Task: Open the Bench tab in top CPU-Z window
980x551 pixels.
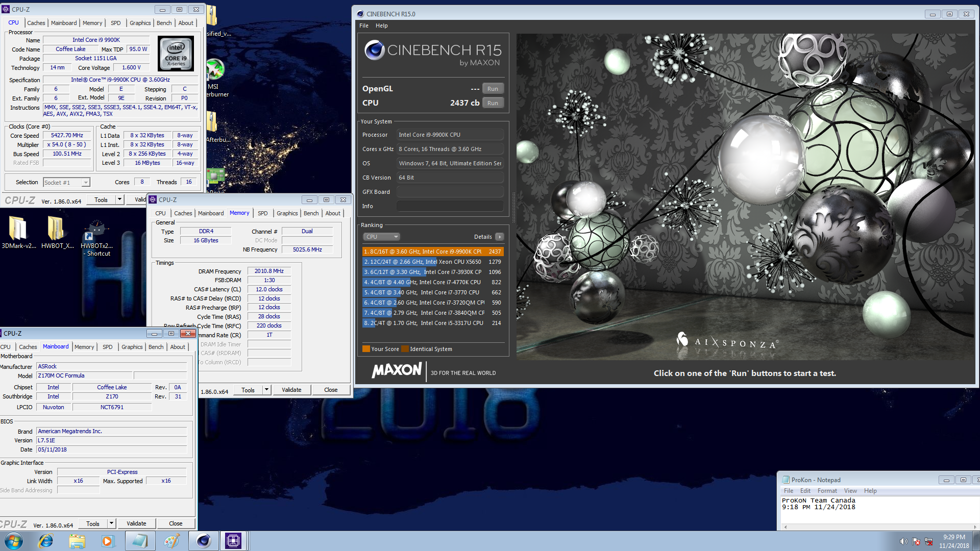Action: click(164, 23)
